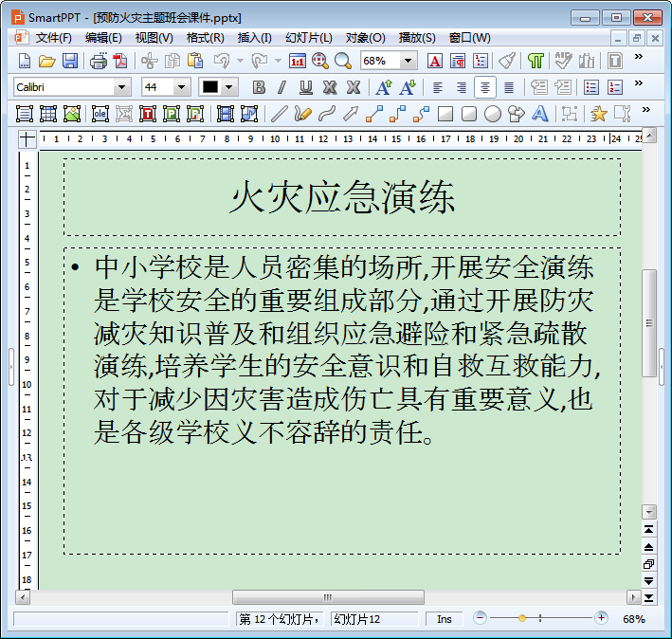Viewport: 672px width, 639px height.
Task: Open the 编辑(E) menu
Action: tap(103, 38)
